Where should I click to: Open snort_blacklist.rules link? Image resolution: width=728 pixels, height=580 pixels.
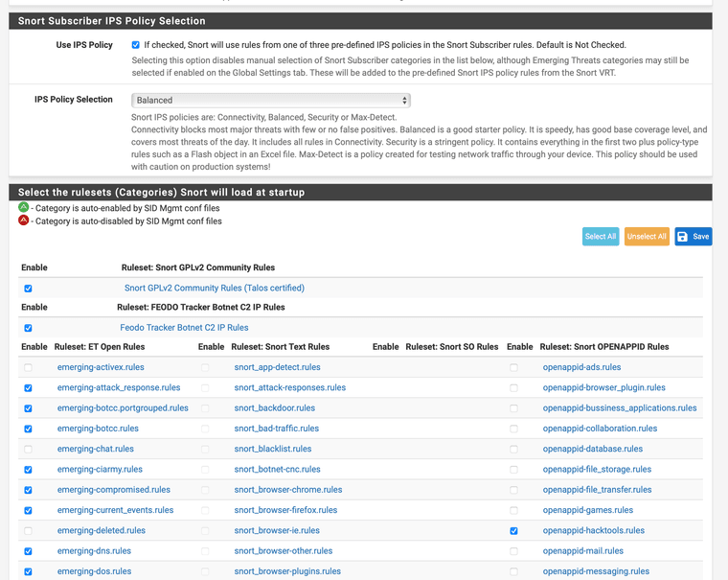click(x=273, y=449)
